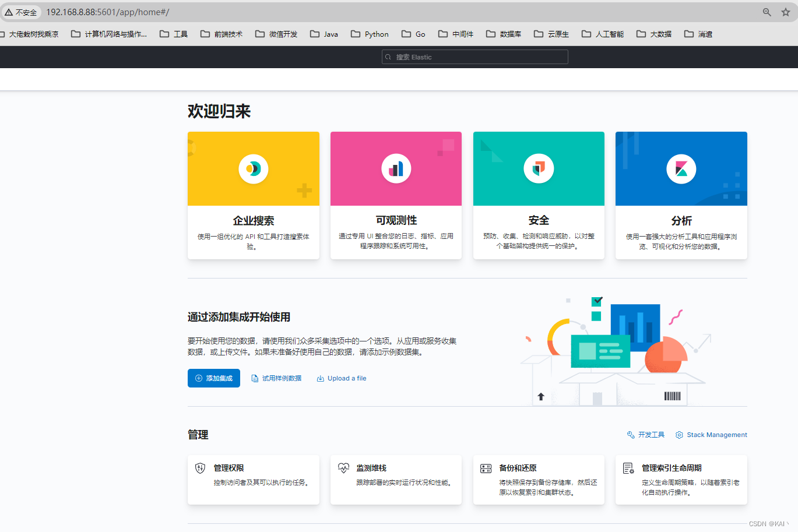The width and height of the screenshot is (798, 532).
Task: Open the 可观测性 card
Action: coord(396,196)
